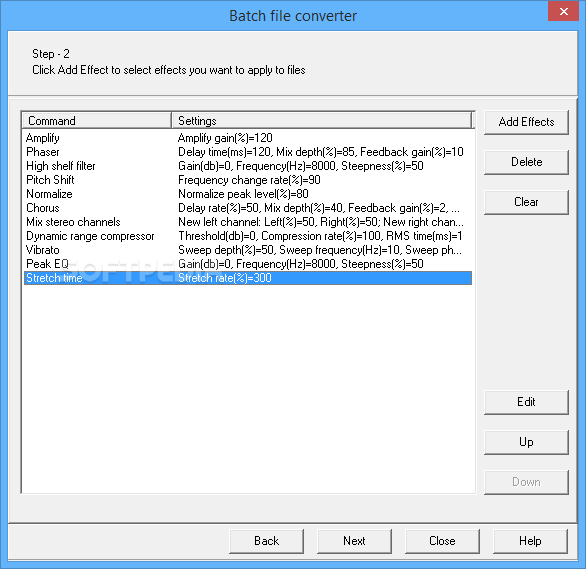Click 'Amplify gain(%)=120' settings cell
The image size is (586, 569).
[225, 138]
